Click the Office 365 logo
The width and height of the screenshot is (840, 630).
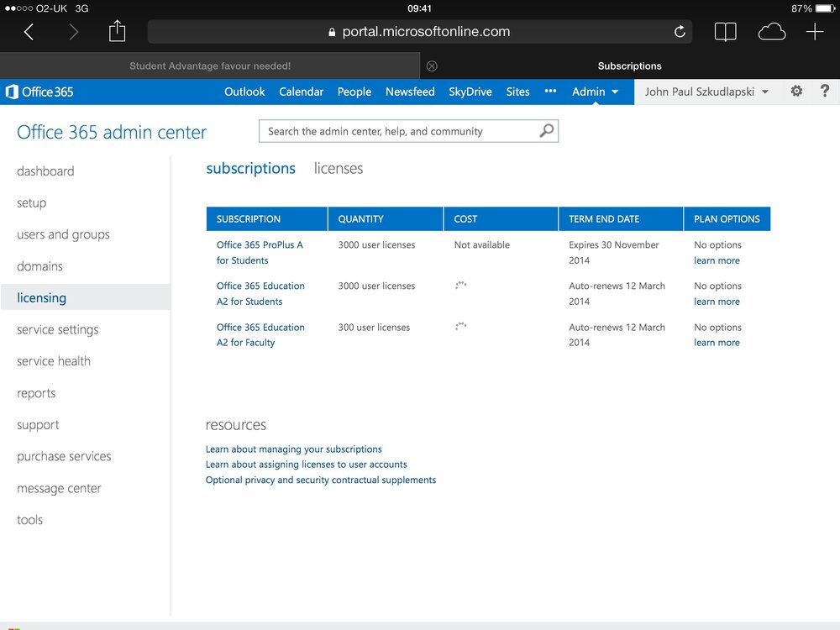[x=39, y=92]
